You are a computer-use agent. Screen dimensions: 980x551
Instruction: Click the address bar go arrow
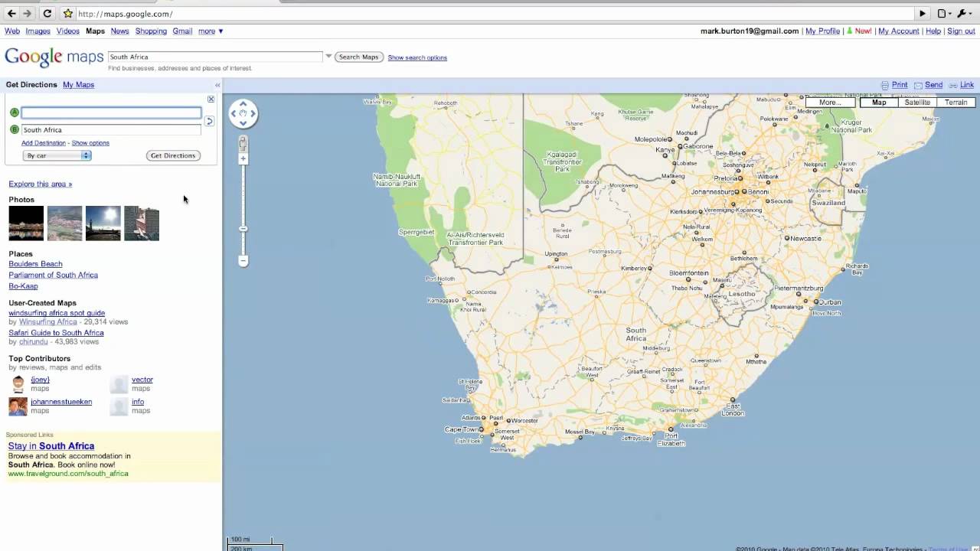tap(923, 14)
